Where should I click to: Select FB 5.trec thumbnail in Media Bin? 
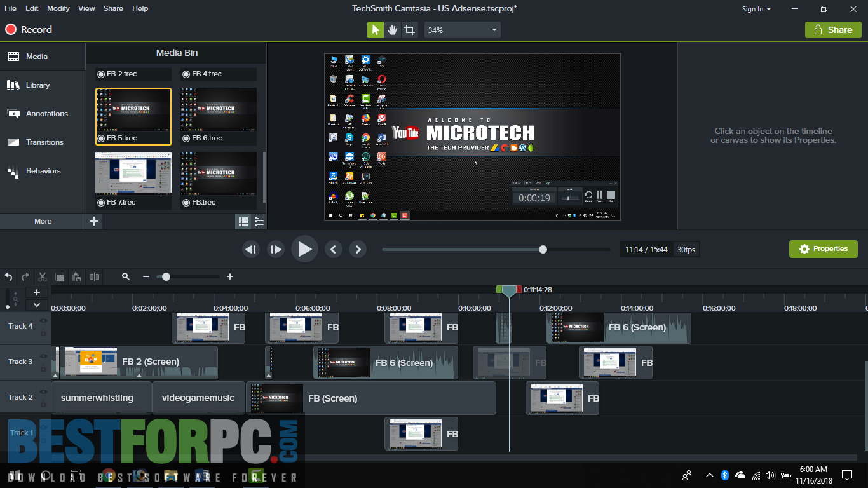click(133, 116)
